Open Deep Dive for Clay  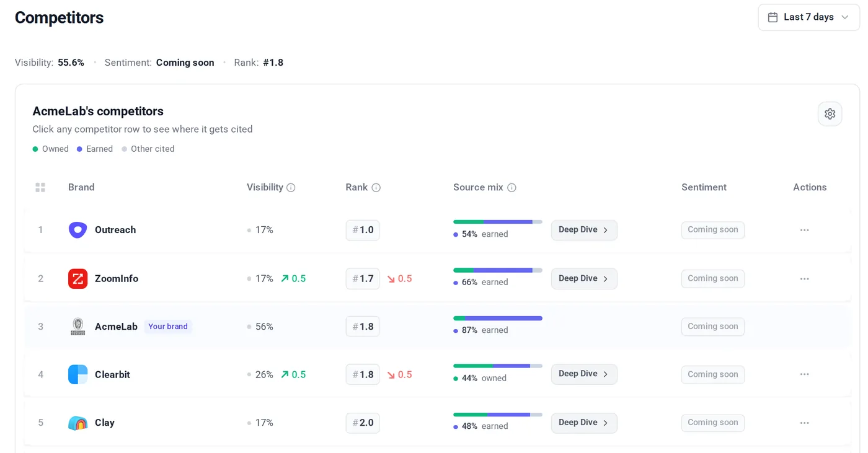584,423
